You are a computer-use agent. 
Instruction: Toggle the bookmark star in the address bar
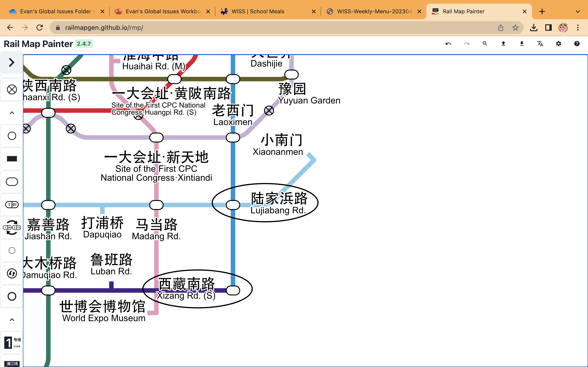click(515, 28)
